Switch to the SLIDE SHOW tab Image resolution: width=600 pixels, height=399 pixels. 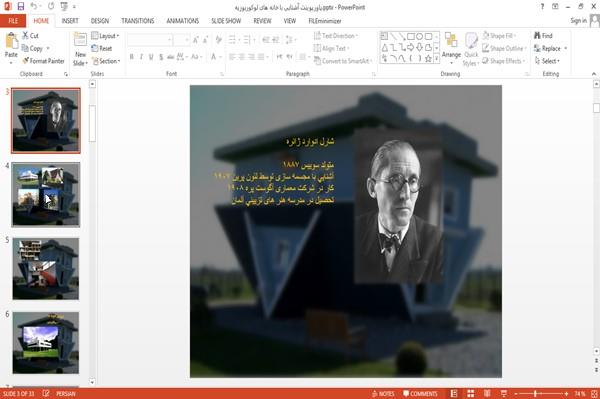pos(226,21)
